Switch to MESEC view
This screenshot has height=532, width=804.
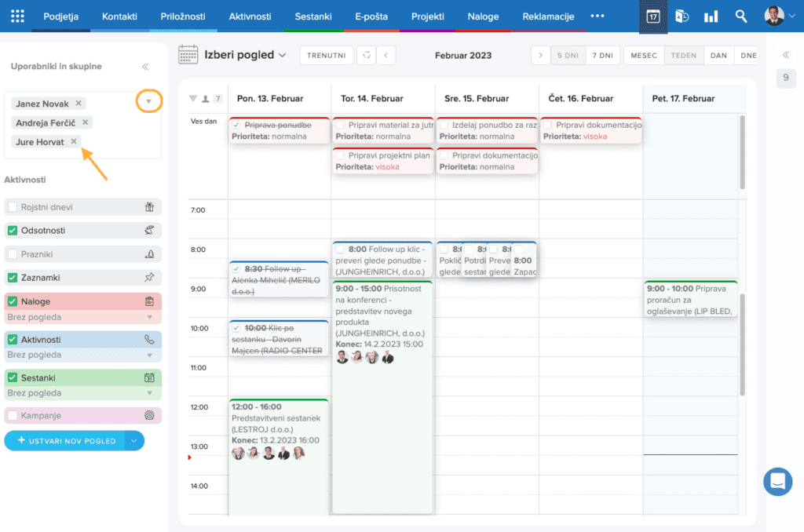tap(644, 56)
